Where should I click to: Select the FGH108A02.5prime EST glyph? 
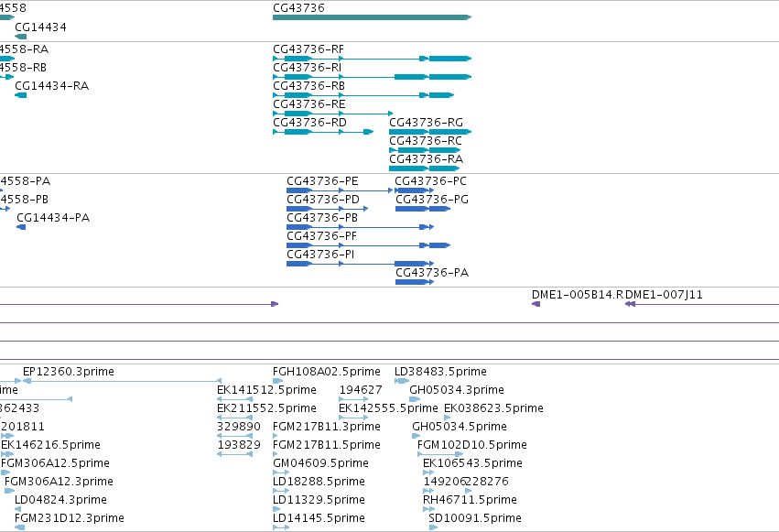(x=277, y=381)
